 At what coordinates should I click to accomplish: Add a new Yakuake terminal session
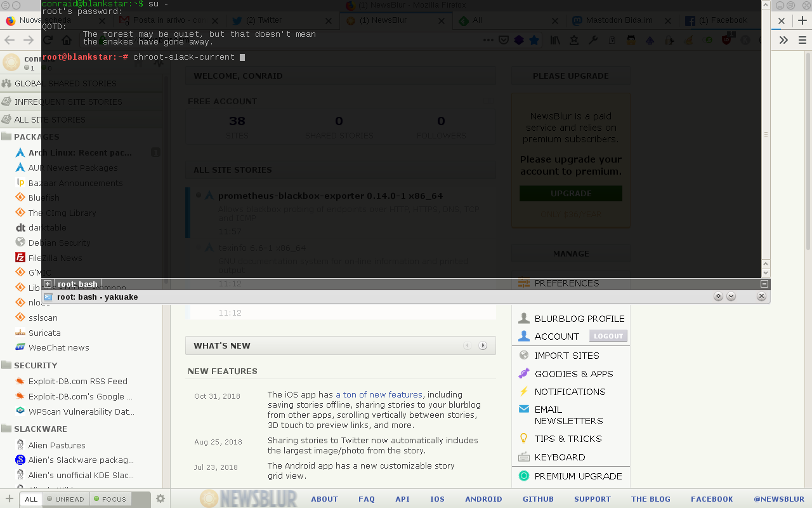point(48,284)
